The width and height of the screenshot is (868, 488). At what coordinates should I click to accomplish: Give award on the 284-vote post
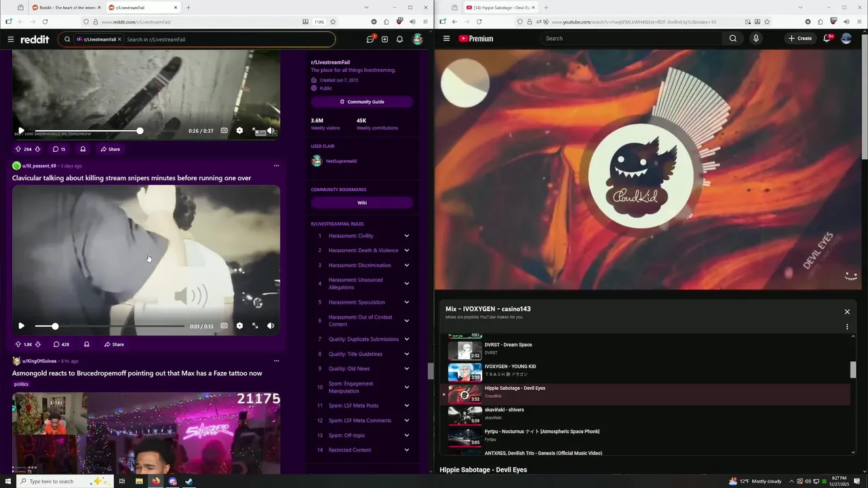pos(83,149)
